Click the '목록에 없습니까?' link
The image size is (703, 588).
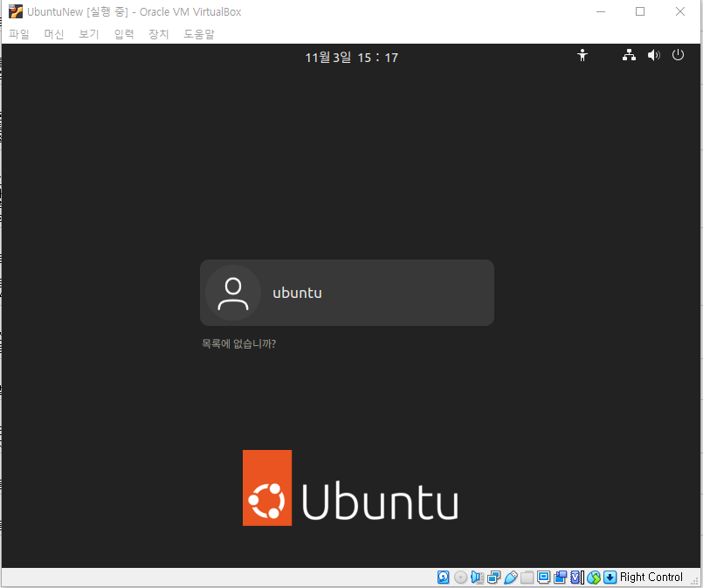click(238, 343)
